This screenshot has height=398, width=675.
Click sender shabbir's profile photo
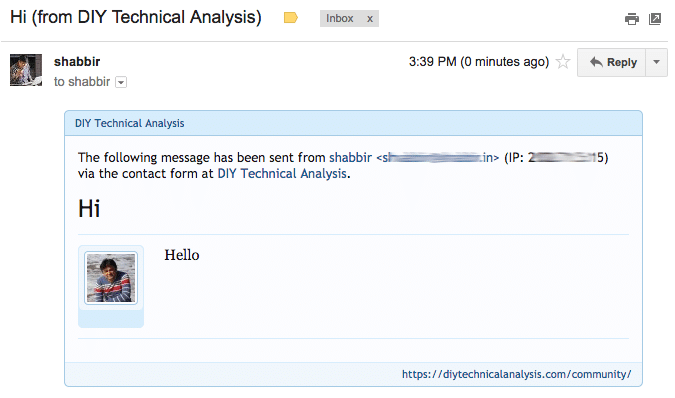coord(26,70)
